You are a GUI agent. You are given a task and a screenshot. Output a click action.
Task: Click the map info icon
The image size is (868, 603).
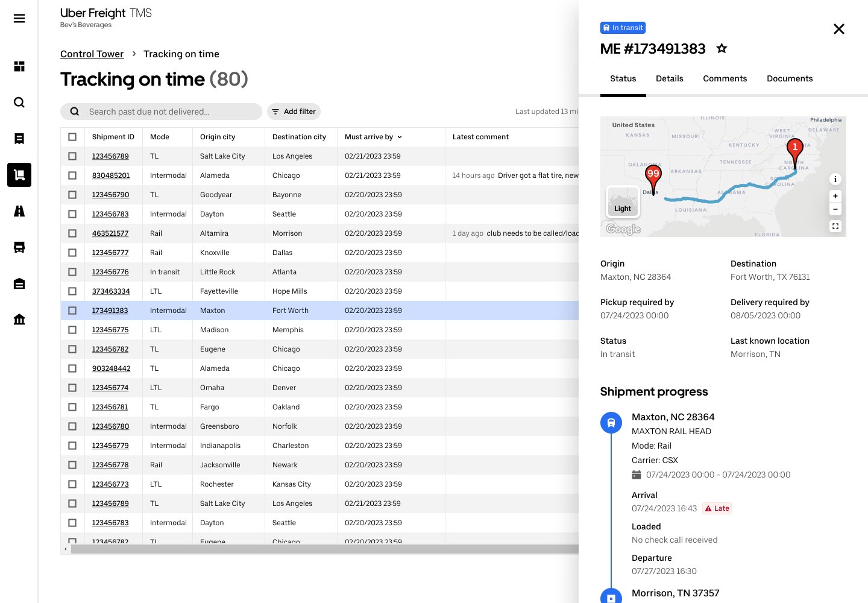(835, 179)
